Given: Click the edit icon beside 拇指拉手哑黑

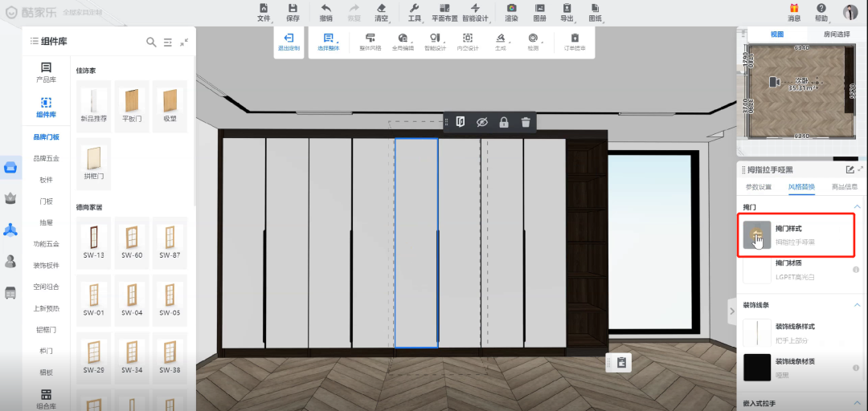Looking at the screenshot, I should click(x=850, y=170).
